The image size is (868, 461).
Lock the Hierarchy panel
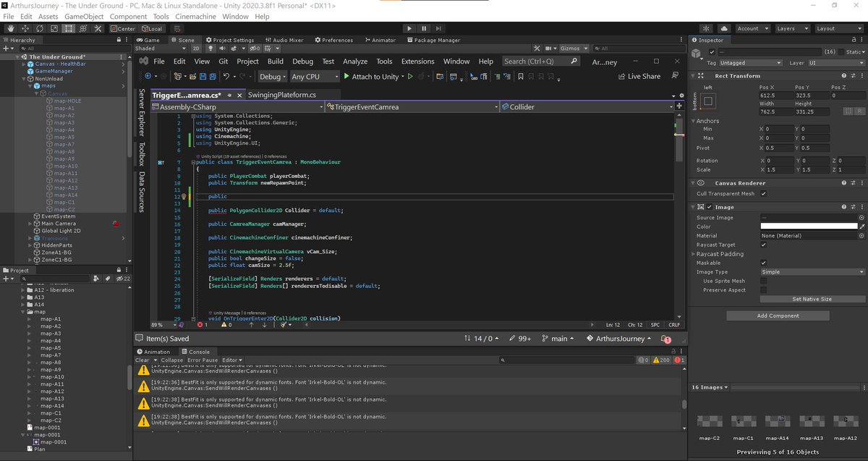[119, 40]
